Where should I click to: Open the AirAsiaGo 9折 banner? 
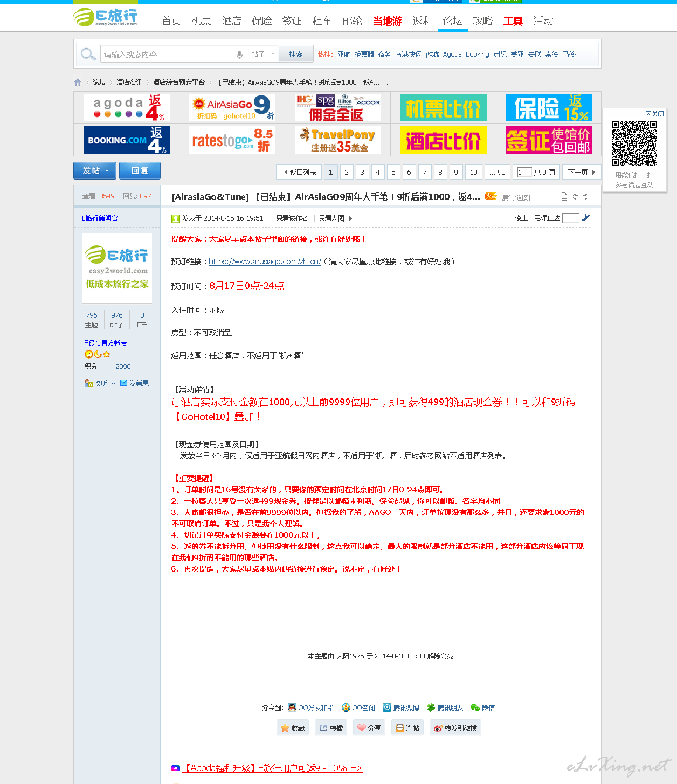232,108
